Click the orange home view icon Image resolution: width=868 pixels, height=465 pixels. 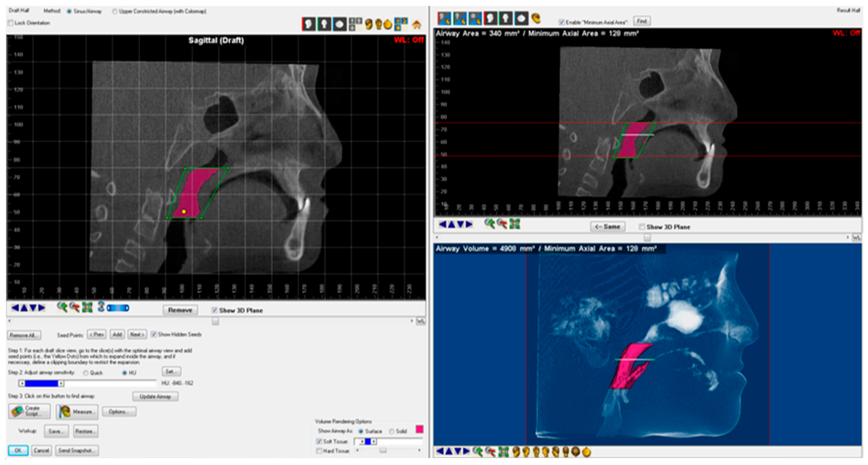pos(417,25)
